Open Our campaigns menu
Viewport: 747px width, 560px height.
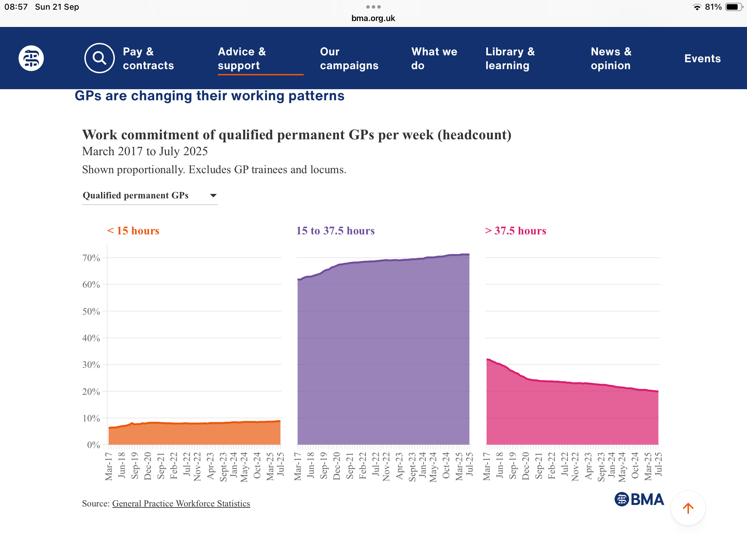(x=349, y=58)
